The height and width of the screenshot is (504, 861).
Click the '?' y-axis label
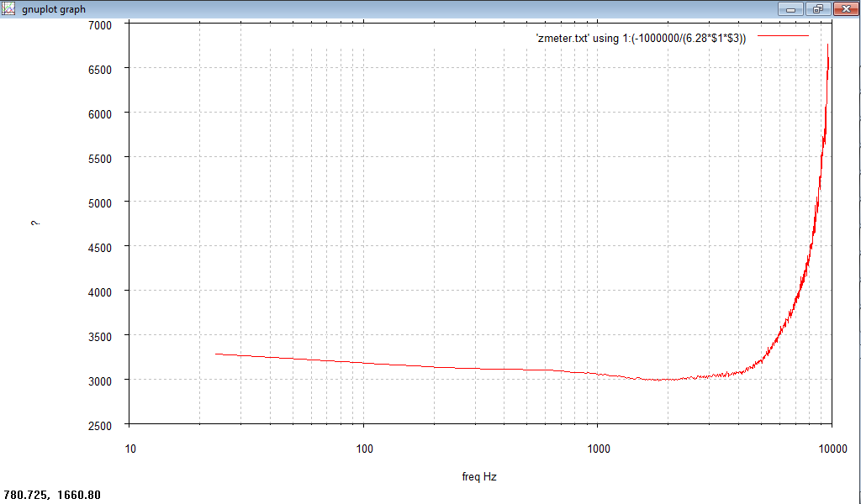(34, 224)
